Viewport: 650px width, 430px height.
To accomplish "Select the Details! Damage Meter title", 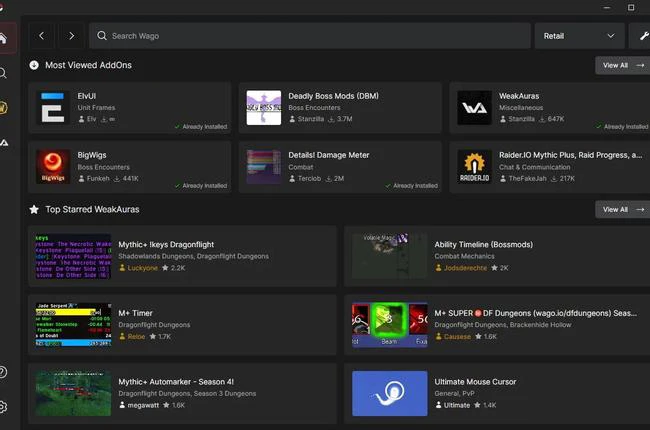I will point(329,155).
